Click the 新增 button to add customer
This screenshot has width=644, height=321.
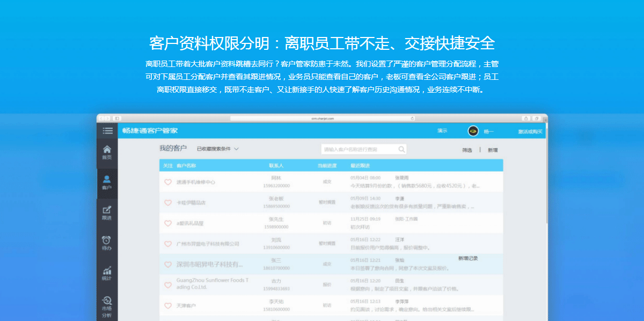[x=493, y=150]
